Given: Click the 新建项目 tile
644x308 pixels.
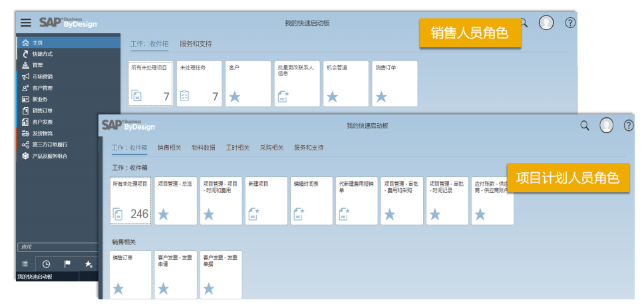Looking at the screenshot, I should pos(266,200).
